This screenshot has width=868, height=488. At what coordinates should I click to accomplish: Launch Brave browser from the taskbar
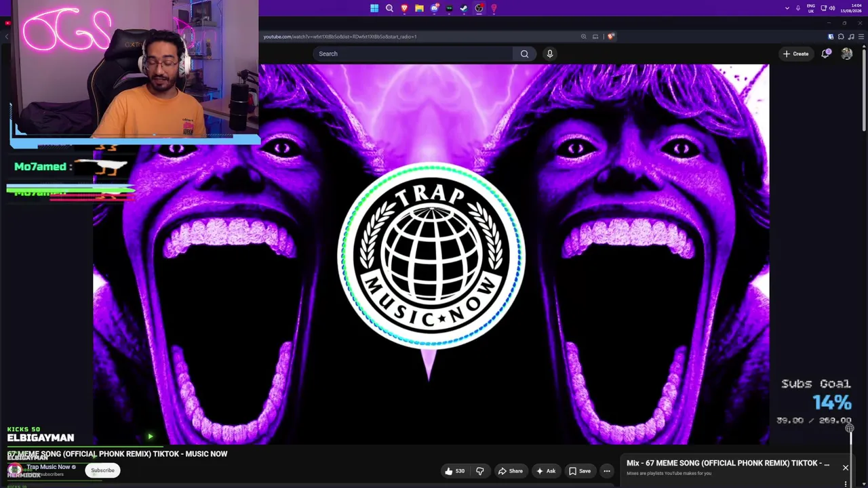[404, 8]
